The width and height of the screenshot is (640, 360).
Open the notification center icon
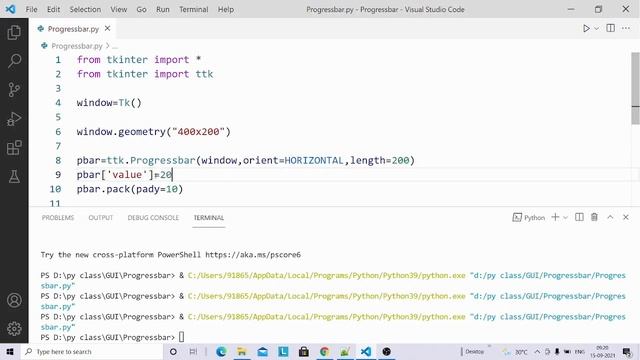pos(627,351)
